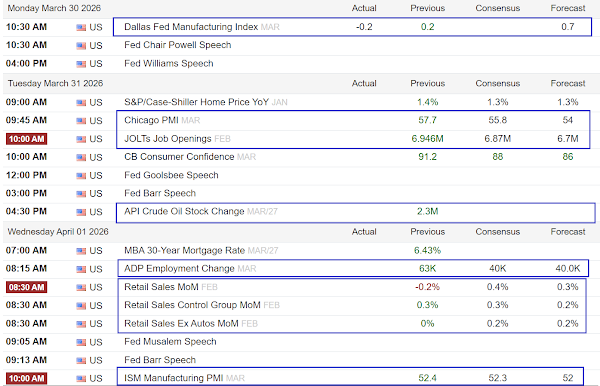Click the US flag in the ISM Manufacturing PMI row
Screen dimensions: 600x386
coord(81,379)
